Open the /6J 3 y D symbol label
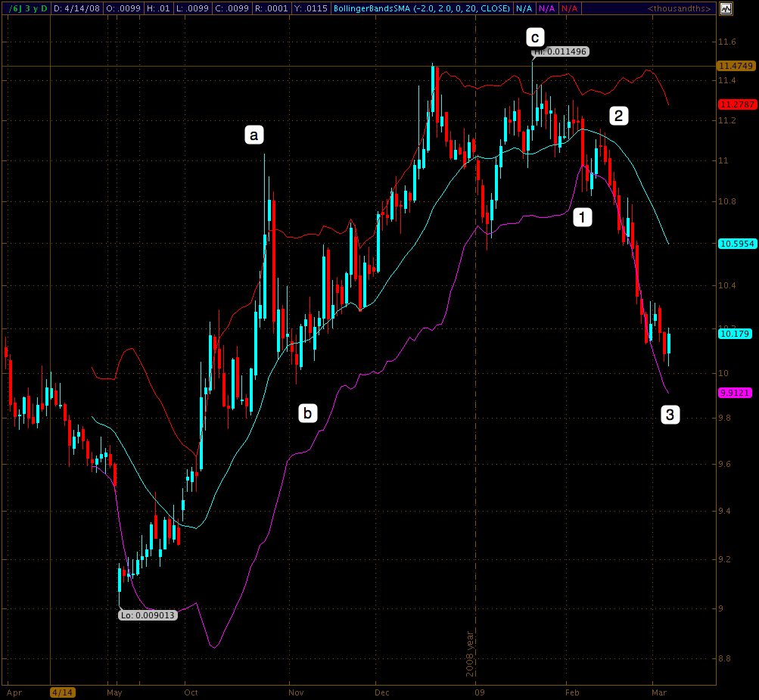The image size is (759, 700). tap(26, 8)
